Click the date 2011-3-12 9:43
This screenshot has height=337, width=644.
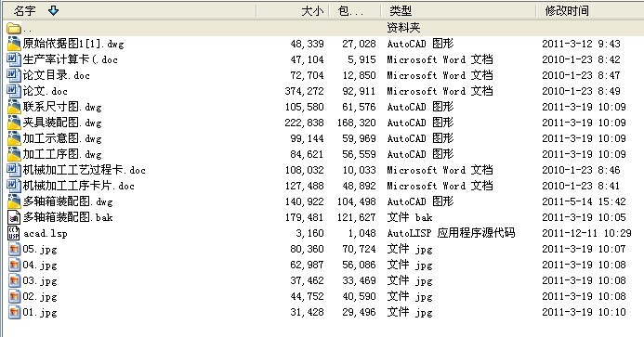coord(581,44)
